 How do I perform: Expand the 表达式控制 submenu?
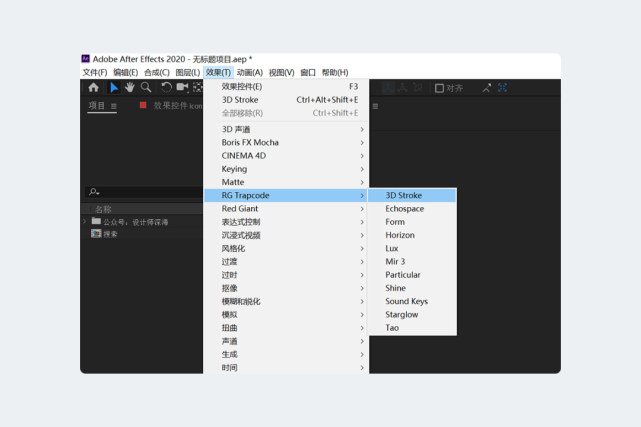[286, 222]
